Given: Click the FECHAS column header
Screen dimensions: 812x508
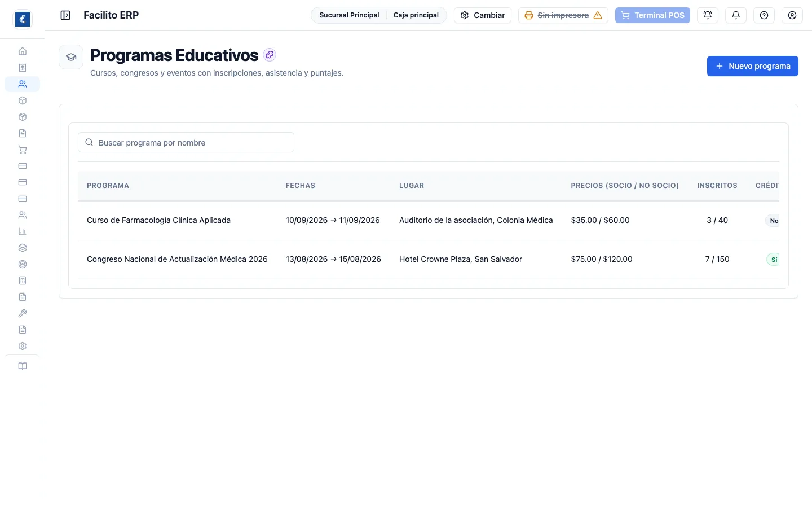Looking at the screenshot, I should tap(301, 186).
